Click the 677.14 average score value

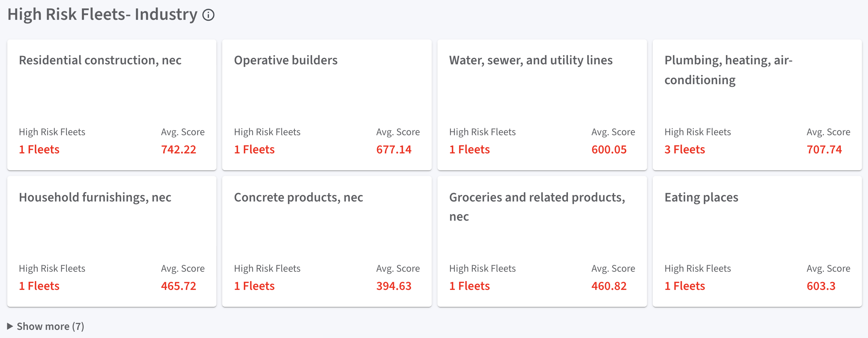click(394, 149)
